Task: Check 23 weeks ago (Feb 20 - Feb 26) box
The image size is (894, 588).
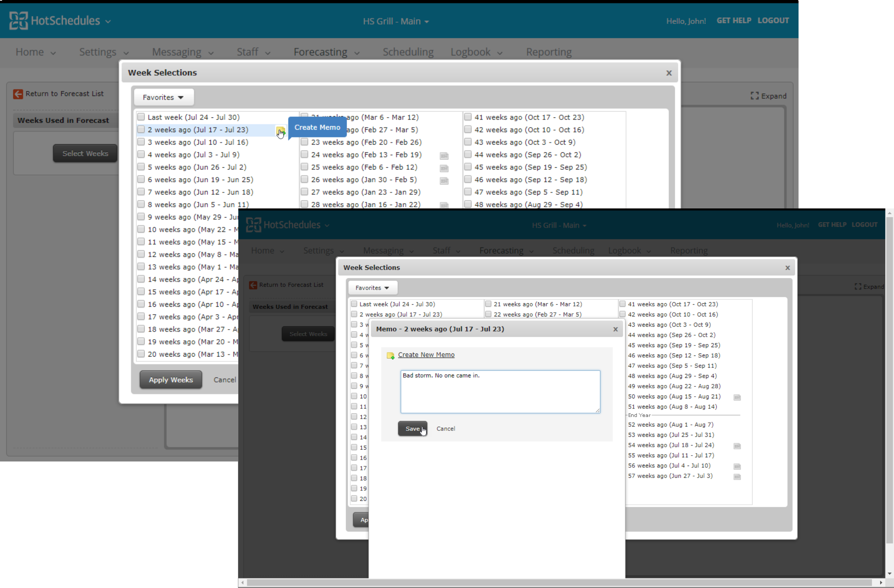Action: 305,142
